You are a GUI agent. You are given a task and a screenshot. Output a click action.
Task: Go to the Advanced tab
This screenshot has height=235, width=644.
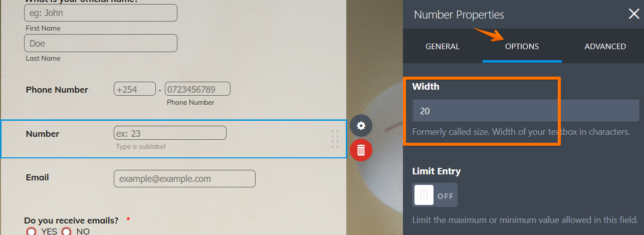tap(605, 46)
